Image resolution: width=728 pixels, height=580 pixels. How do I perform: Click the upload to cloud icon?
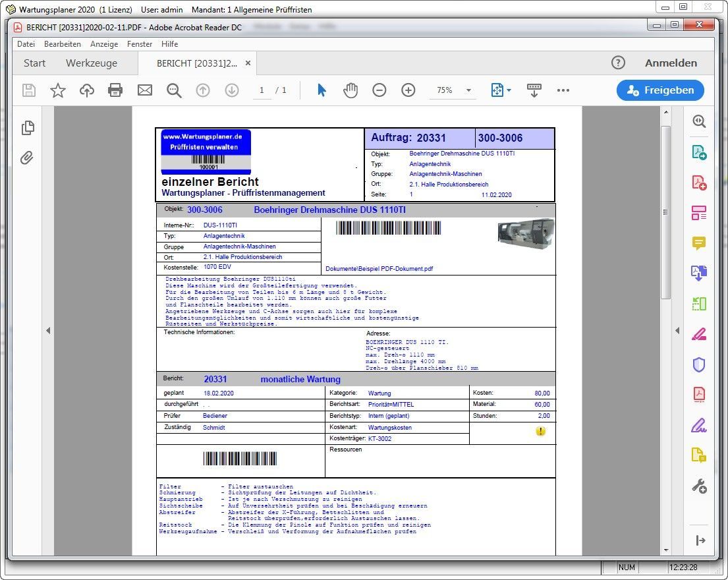coord(87,90)
